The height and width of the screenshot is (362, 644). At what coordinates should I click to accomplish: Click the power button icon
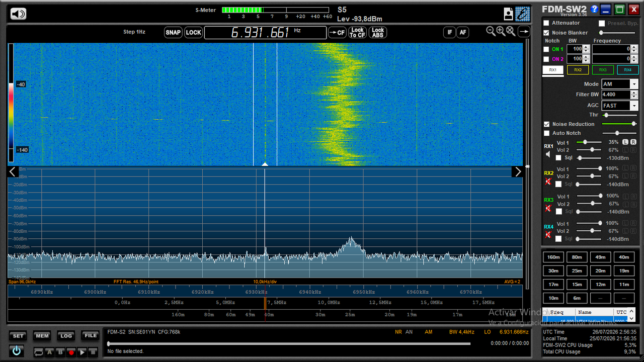(x=17, y=350)
